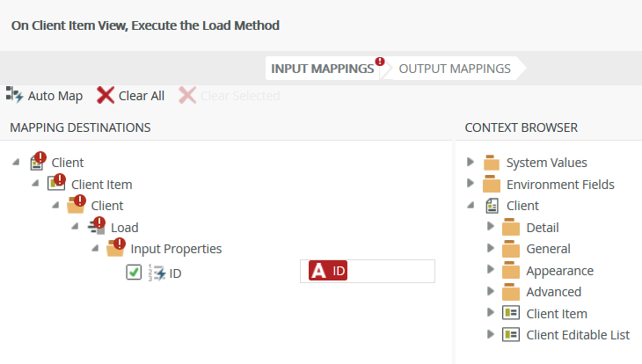Expand the Environment Fields node

(x=471, y=184)
